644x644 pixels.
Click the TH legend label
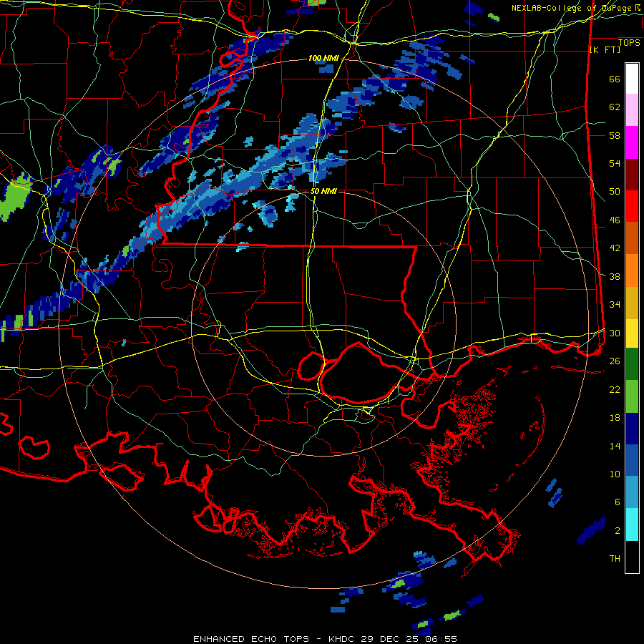tap(615, 559)
